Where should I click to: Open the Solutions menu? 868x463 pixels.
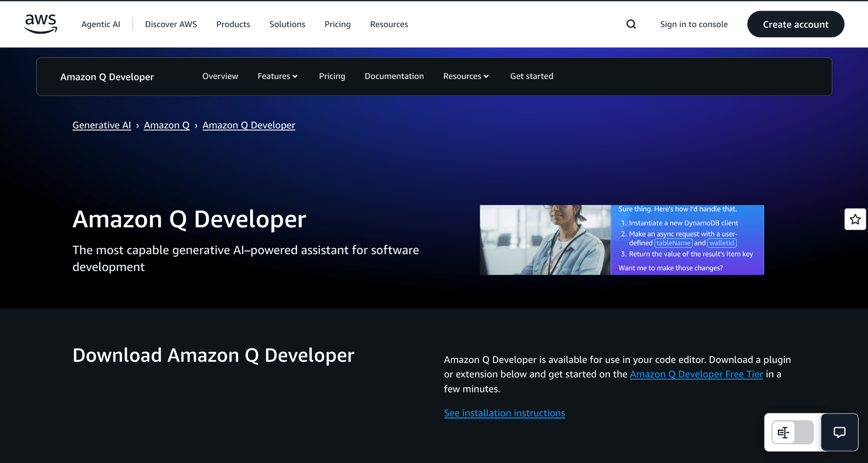click(x=287, y=24)
